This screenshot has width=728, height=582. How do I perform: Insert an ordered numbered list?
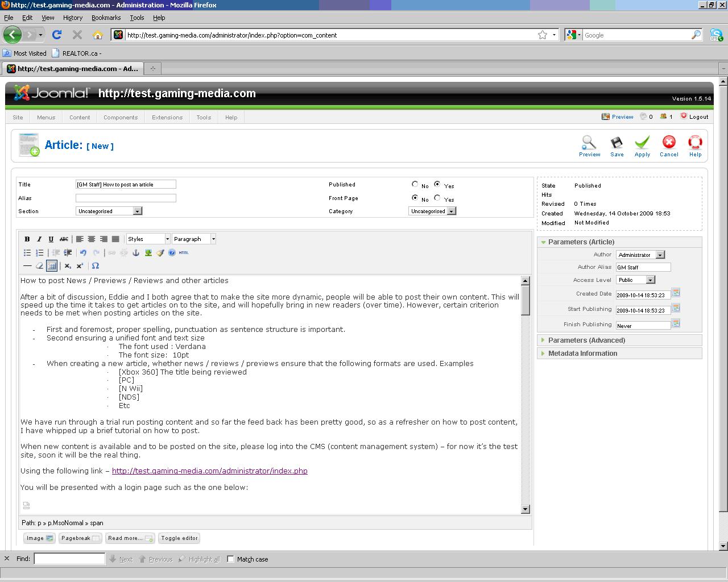[x=39, y=253]
